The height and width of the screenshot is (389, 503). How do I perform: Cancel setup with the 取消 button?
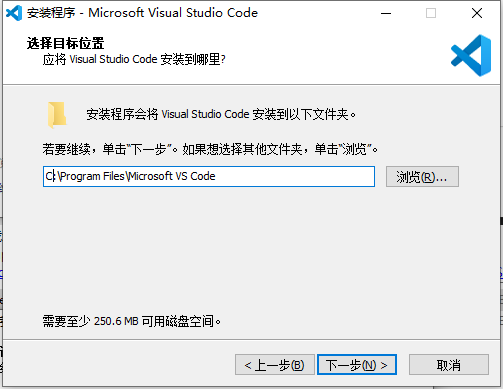tap(449, 365)
